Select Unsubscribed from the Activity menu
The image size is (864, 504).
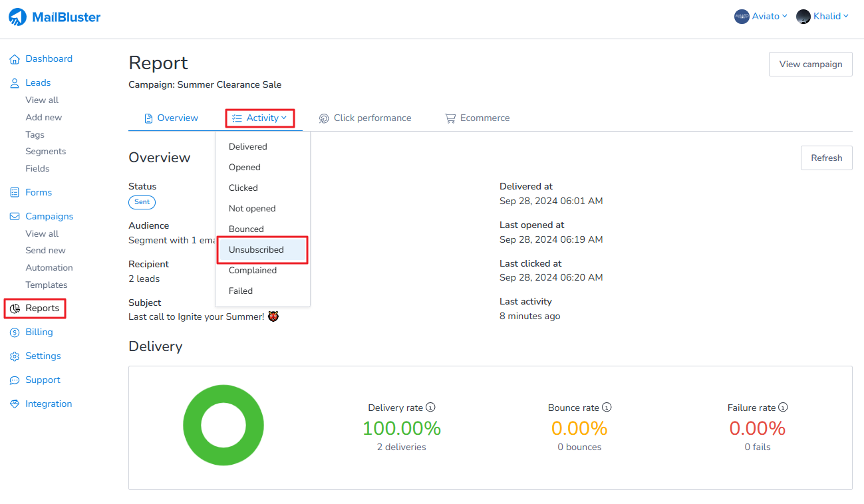pos(256,250)
